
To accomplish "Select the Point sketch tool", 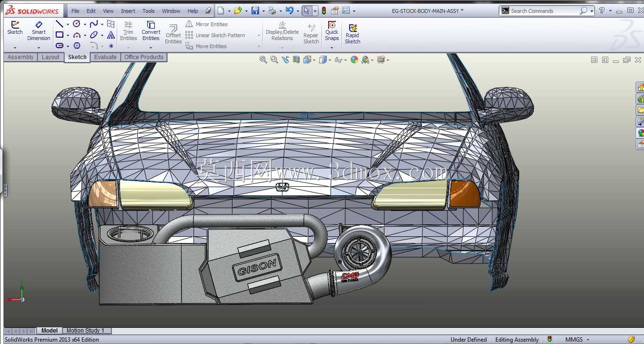I will 111,46.
